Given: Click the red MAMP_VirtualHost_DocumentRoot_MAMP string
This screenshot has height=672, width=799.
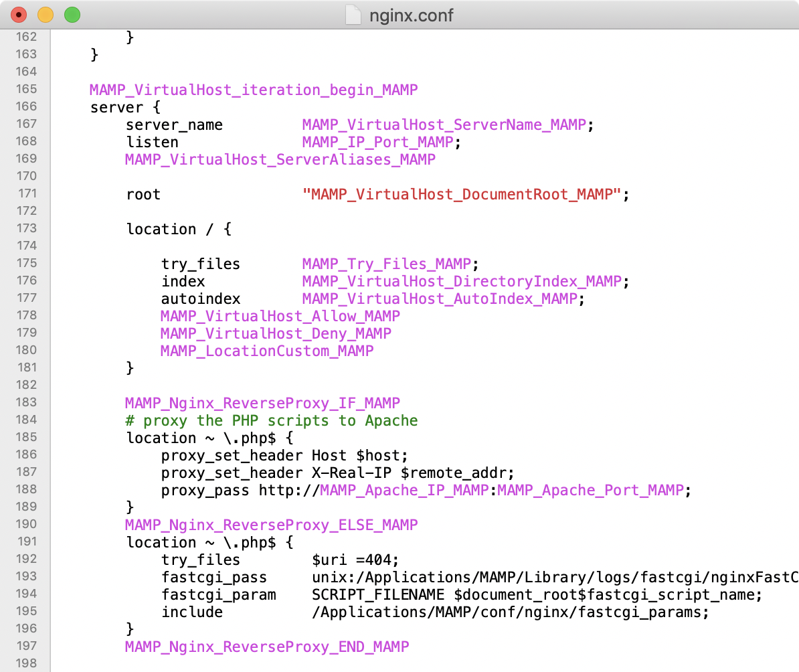Looking at the screenshot, I should pos(462,194).
